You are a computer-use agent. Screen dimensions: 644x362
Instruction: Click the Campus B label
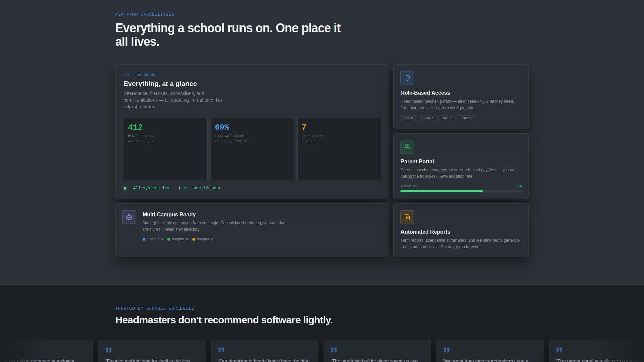[x=180, y=239]
